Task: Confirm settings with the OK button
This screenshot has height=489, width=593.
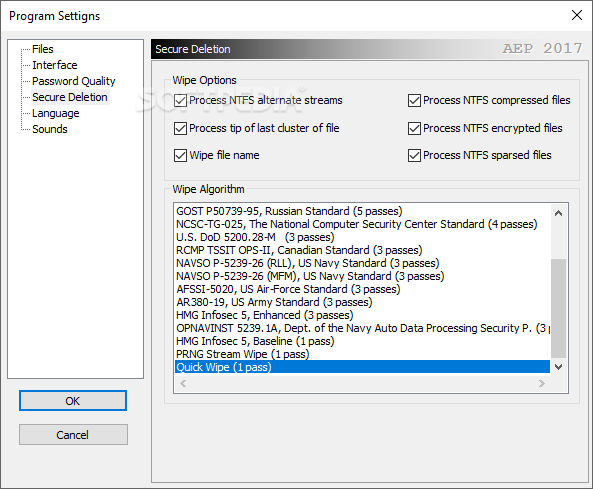Action: [x=73, y=401]
